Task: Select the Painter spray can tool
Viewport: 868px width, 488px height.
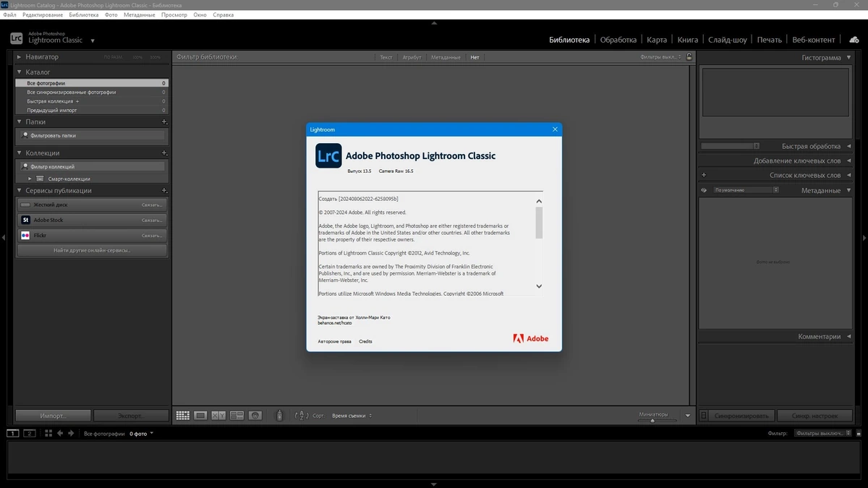Action: coord(280,416)
